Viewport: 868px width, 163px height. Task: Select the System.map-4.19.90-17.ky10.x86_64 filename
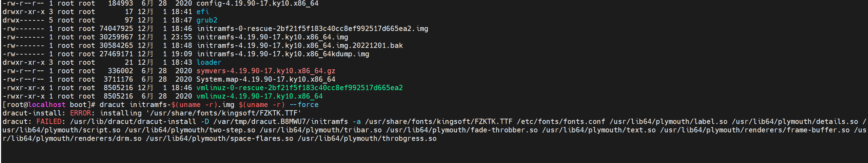click(x=266, y=79)
